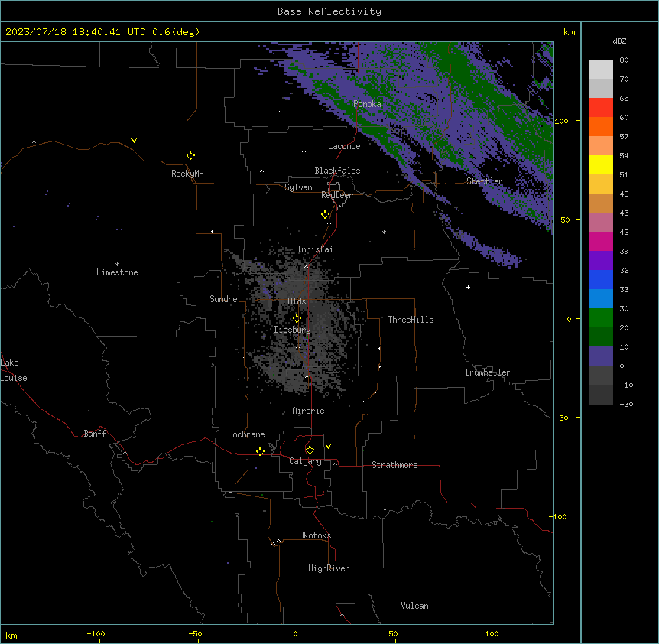659x644 pixels.
Task: Click the Limestone label
Action: point(117,272)
